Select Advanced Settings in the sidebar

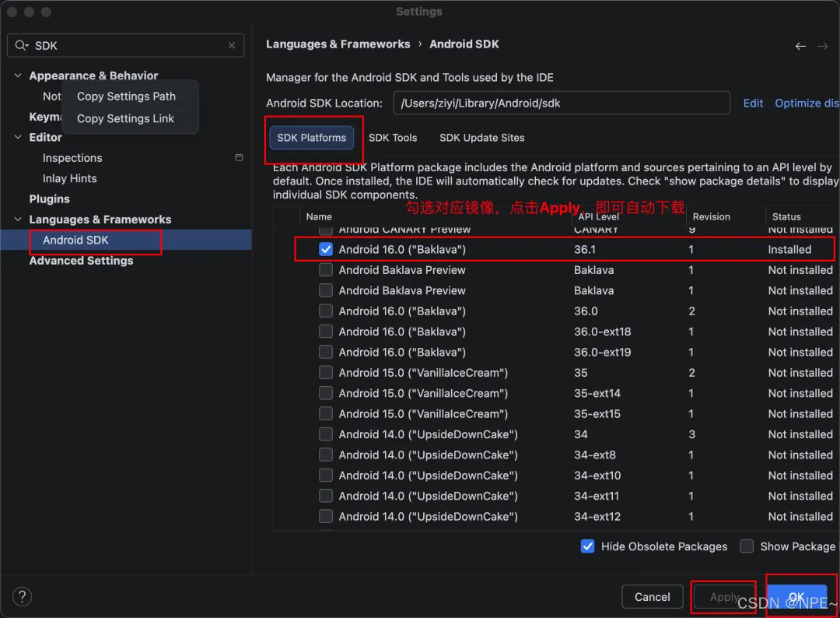click(x=81, y=261)
